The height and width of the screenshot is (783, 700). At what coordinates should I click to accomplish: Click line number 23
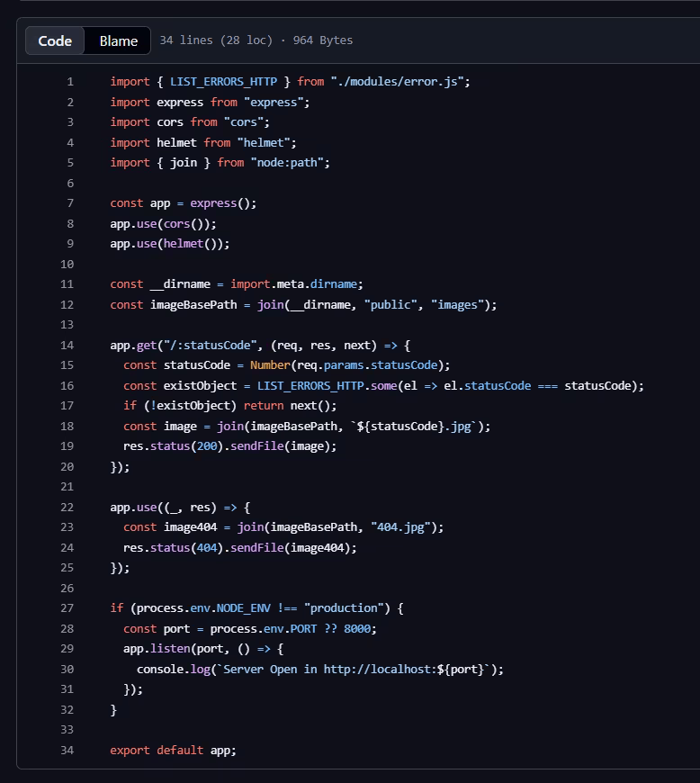[x=67, y=527]
